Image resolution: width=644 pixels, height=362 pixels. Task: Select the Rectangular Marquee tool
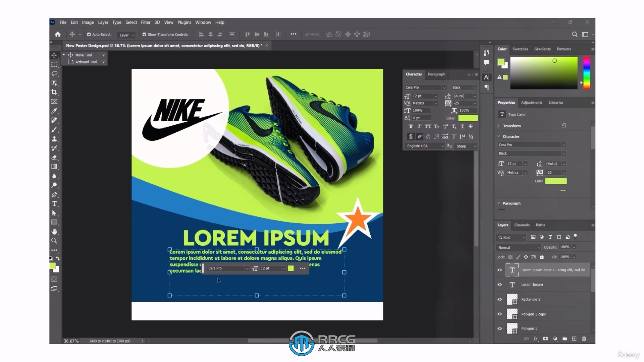click(x=54, y=64)
